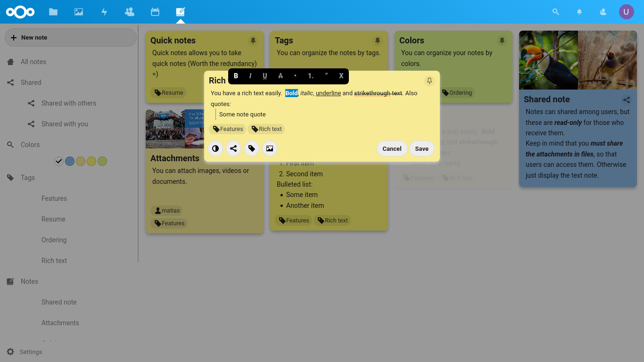Uncheck the default color filter checkbox
Viewport: 644px width, 362px height.
click(x=59, y=161)
